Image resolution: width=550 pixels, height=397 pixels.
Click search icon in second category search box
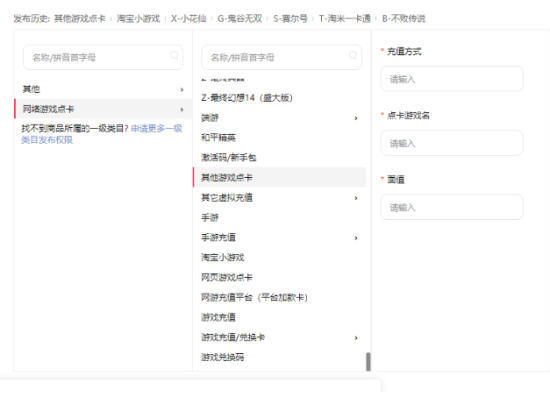(353, 55)
